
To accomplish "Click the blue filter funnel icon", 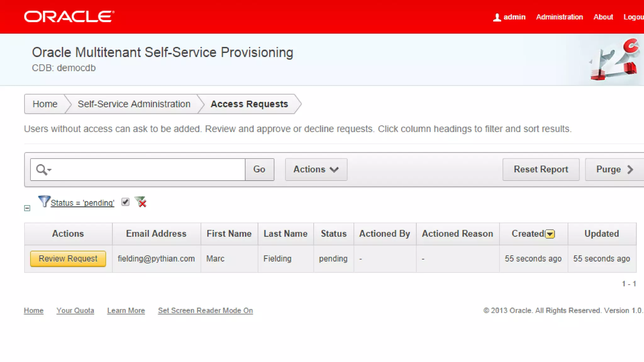I will click(44, 201).
